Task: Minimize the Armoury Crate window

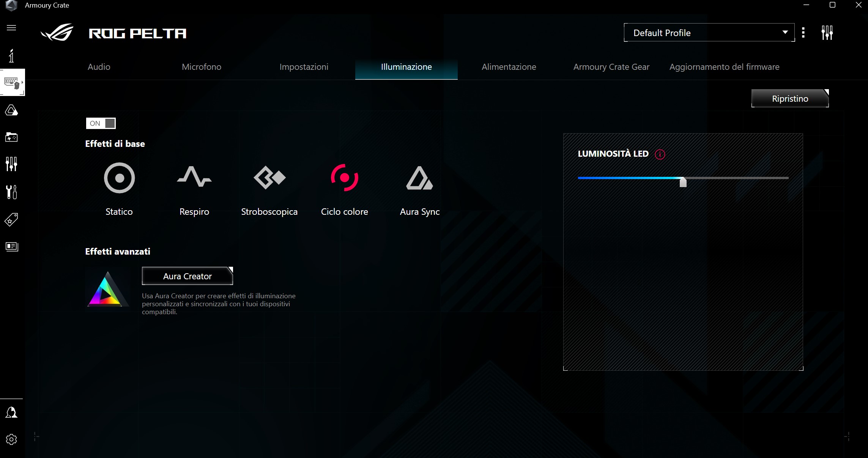Action: tap(807, 5)
